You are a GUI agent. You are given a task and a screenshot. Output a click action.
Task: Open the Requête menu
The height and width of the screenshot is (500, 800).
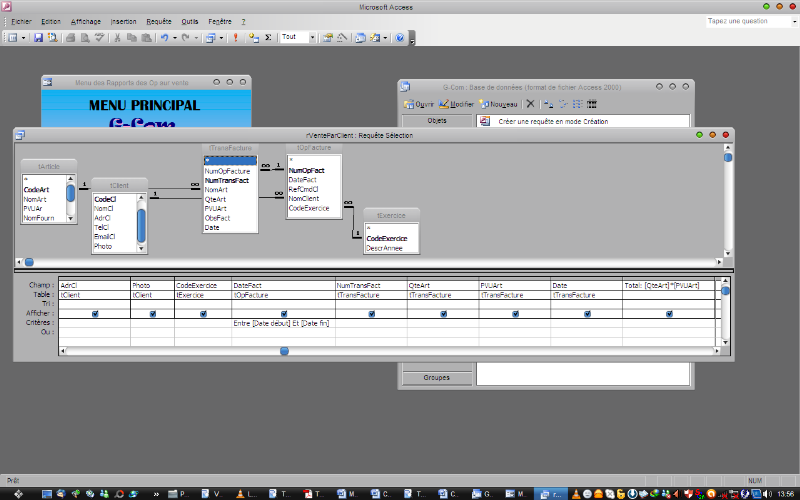tap(158, 21)
